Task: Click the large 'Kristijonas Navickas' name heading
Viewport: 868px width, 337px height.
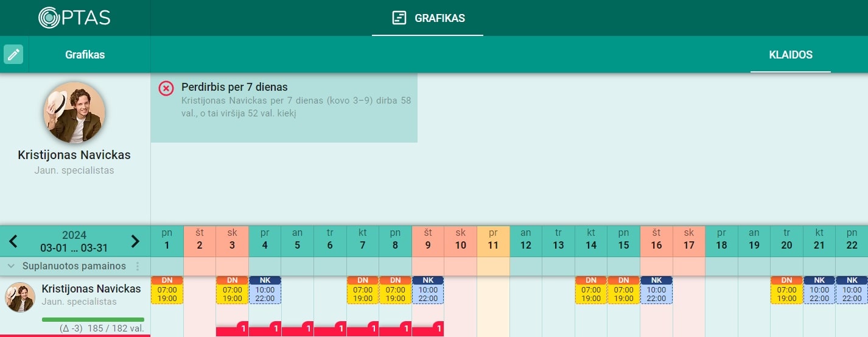Action: [x=74, y=155]
